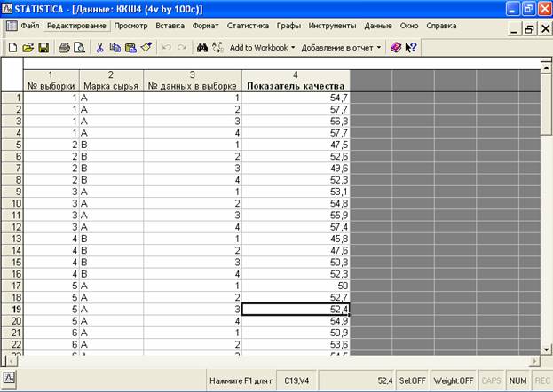The width and height of the screenshot is (553, 392).
Task: Select column header Показатель качества
Action: point(296,81)
